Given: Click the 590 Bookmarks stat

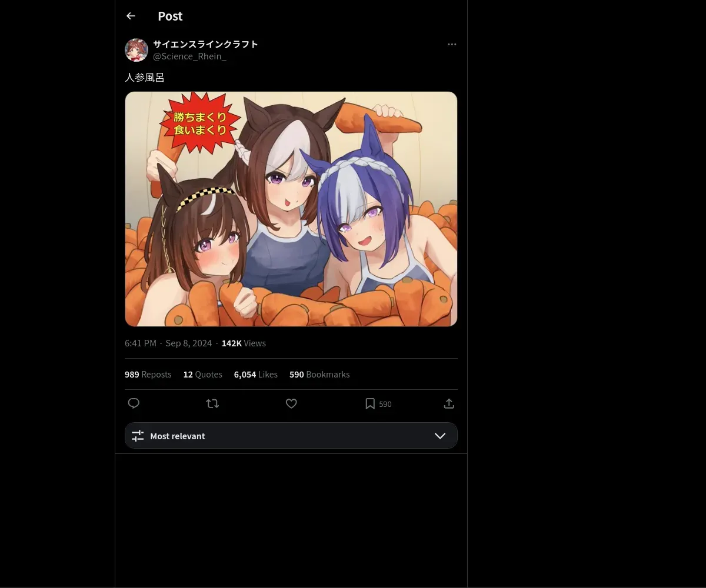Looking at the screenshot, I should (x=319, y=375).
